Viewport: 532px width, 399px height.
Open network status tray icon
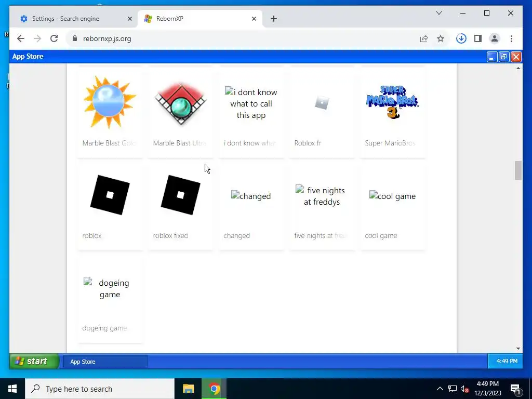453,389
